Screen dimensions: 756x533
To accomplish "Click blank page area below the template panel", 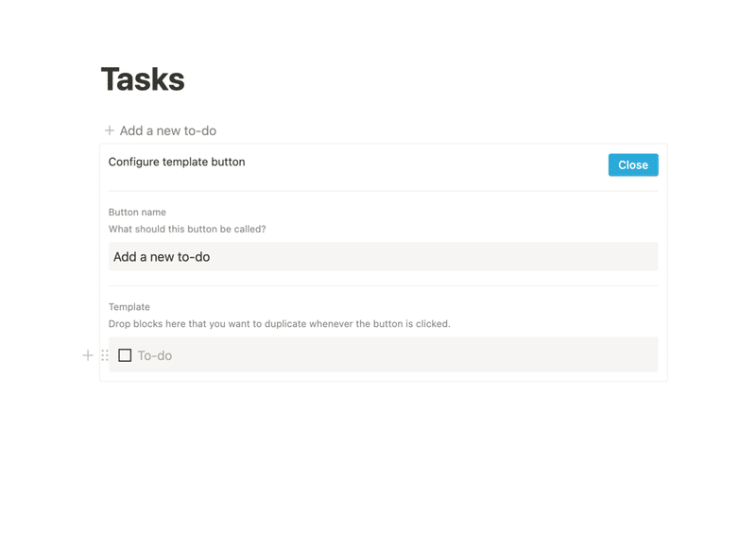I will [378, 454].
